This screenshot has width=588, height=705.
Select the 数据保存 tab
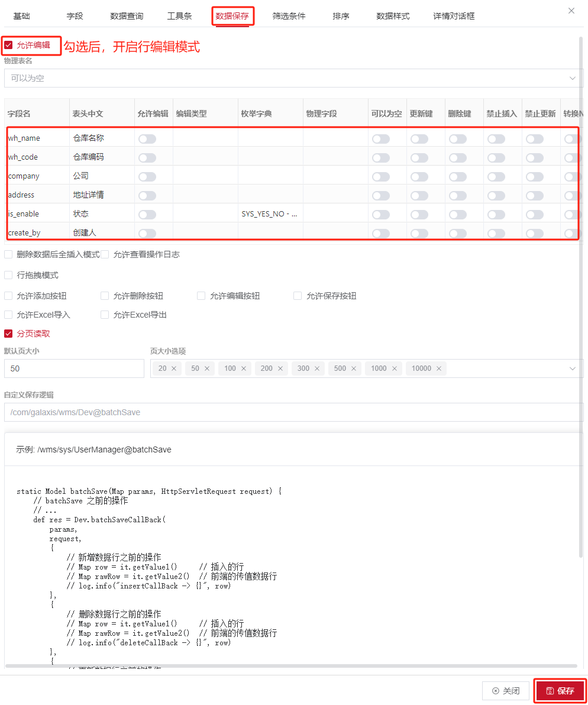click(232, 16)
